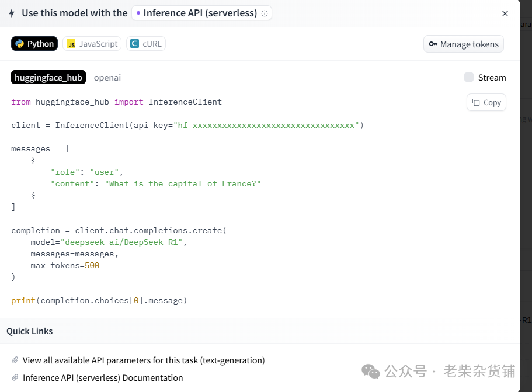Open View all available API parameters link

click(144, 360)
